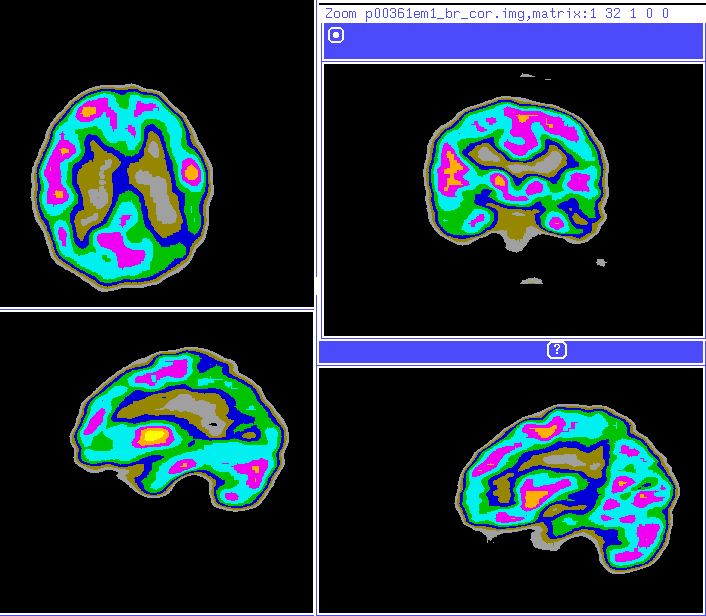Select the coronal brain slice in the zoom window

coord(517,175)
